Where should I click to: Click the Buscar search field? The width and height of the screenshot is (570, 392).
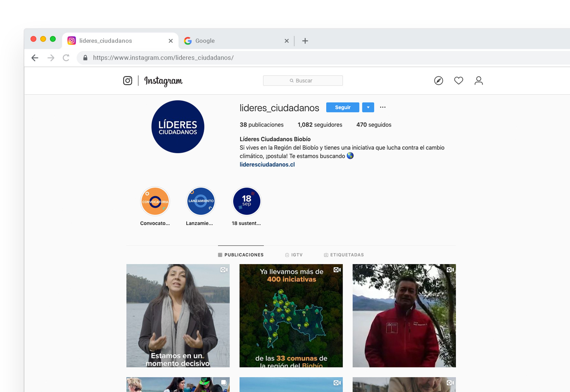[303, 81]
